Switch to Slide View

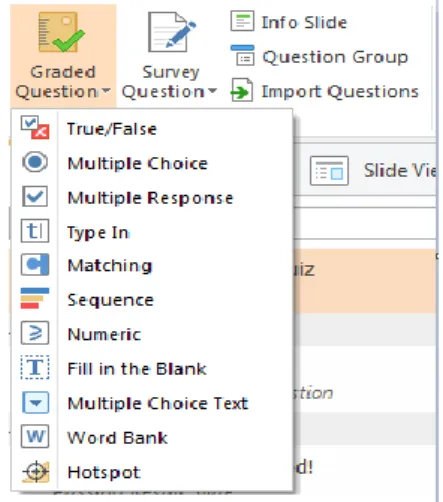click(x=373, y=171)
